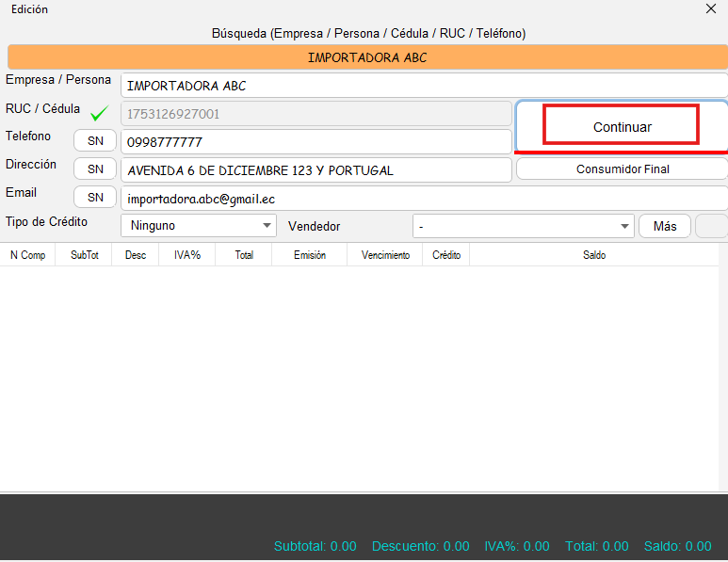Toggle the SN button next to Dirección
This screenshot has height=562, width=728.
pyautogui.click(x=95, y=169)
